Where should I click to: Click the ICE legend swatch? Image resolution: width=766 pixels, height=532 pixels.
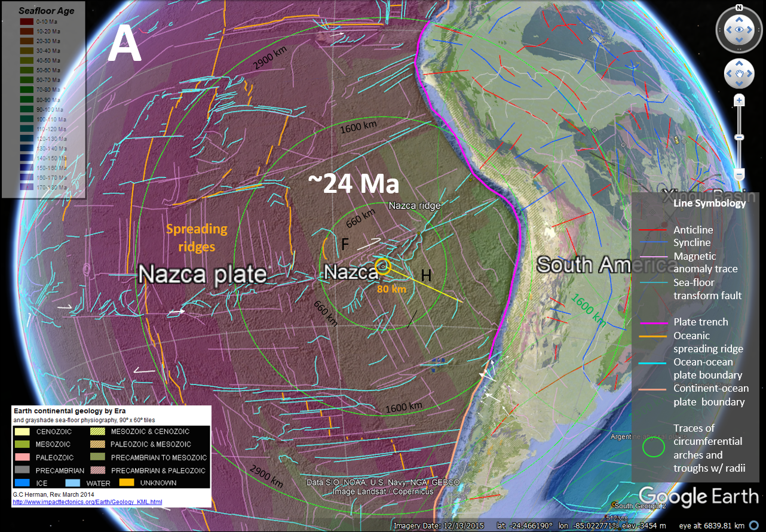[x=22, y=484]
